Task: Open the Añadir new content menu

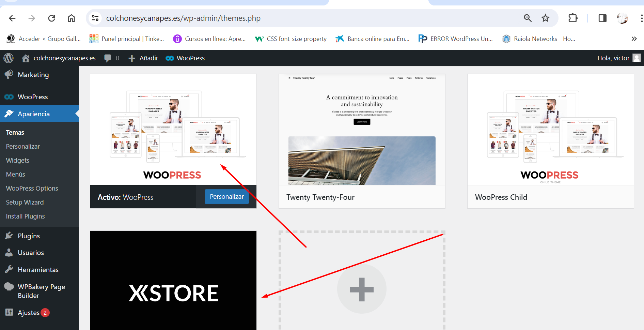Action: [143, 58]
